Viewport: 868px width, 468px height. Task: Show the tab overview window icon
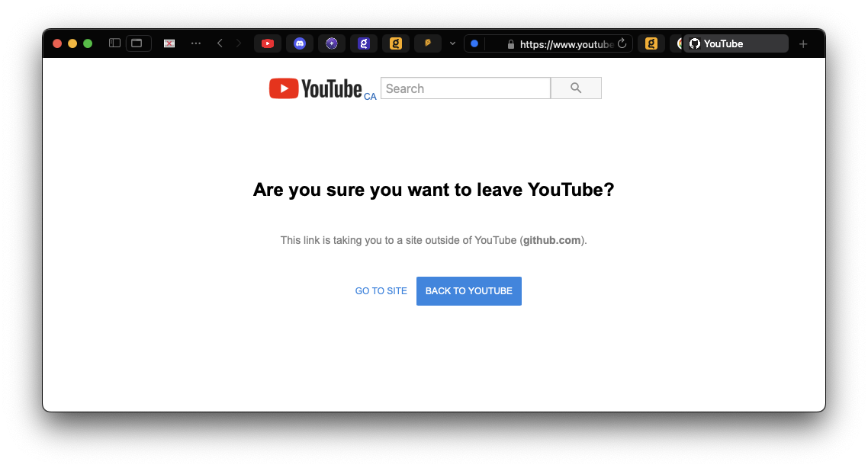(137, 43)
